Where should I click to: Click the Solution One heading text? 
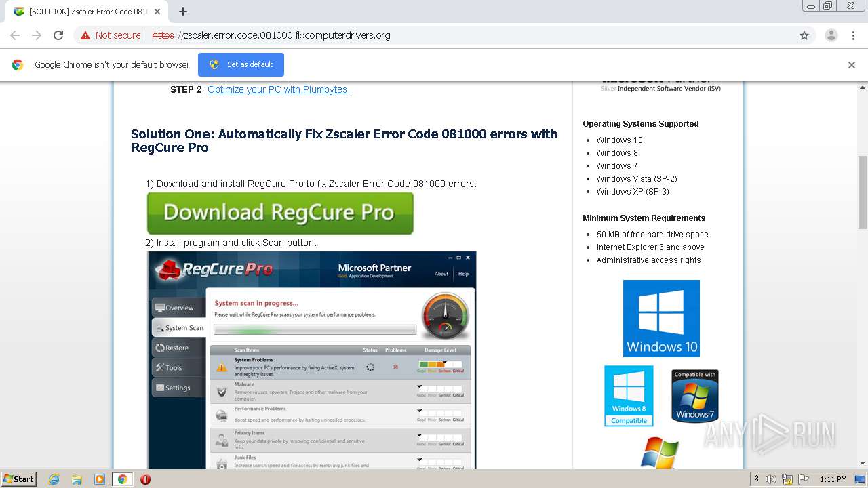[x=344, y=140]
